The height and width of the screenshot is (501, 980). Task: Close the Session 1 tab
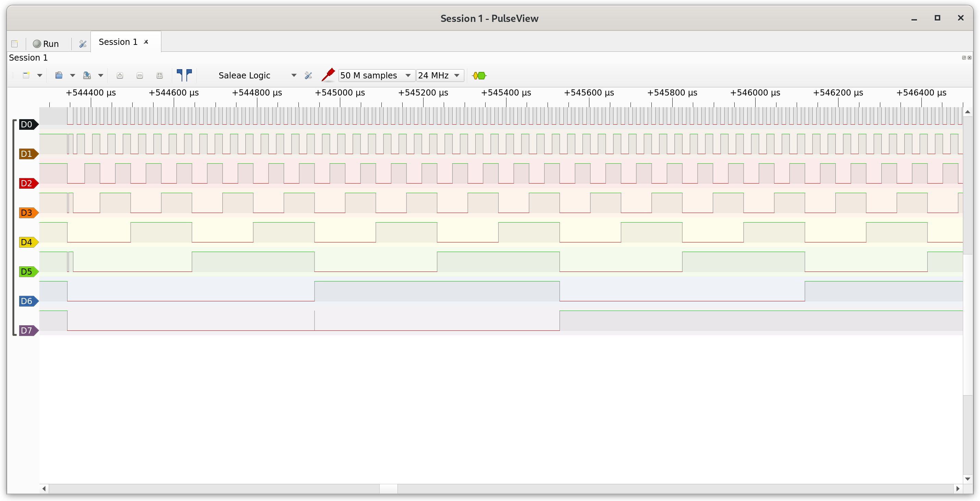point(146,42)
